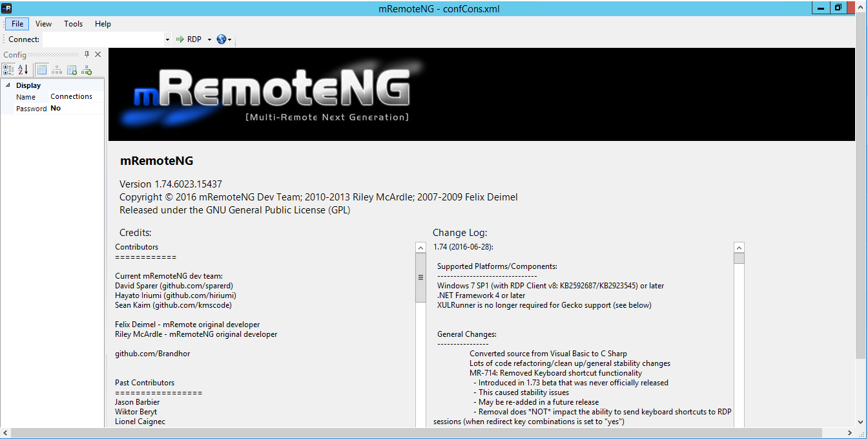Click the Default Inheritance icon in Config toolbar
868x439 pixels.
pyautogui.click(x=86, y=70)
